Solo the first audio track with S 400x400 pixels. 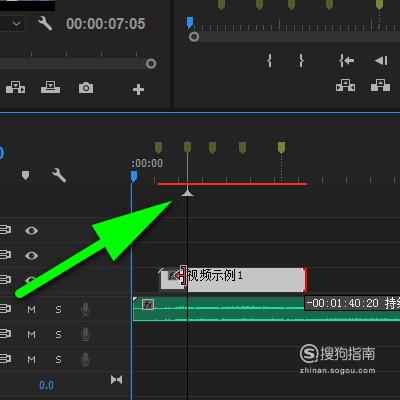58,310
